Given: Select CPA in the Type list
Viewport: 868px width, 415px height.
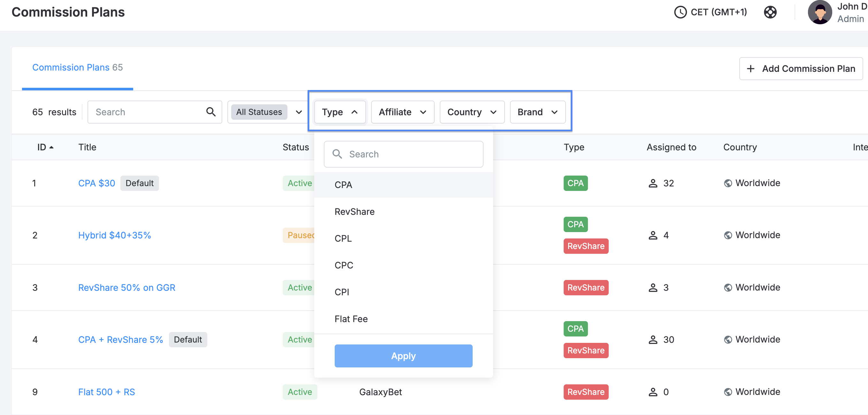Looking at the screenshot, I should click(403, 185).
